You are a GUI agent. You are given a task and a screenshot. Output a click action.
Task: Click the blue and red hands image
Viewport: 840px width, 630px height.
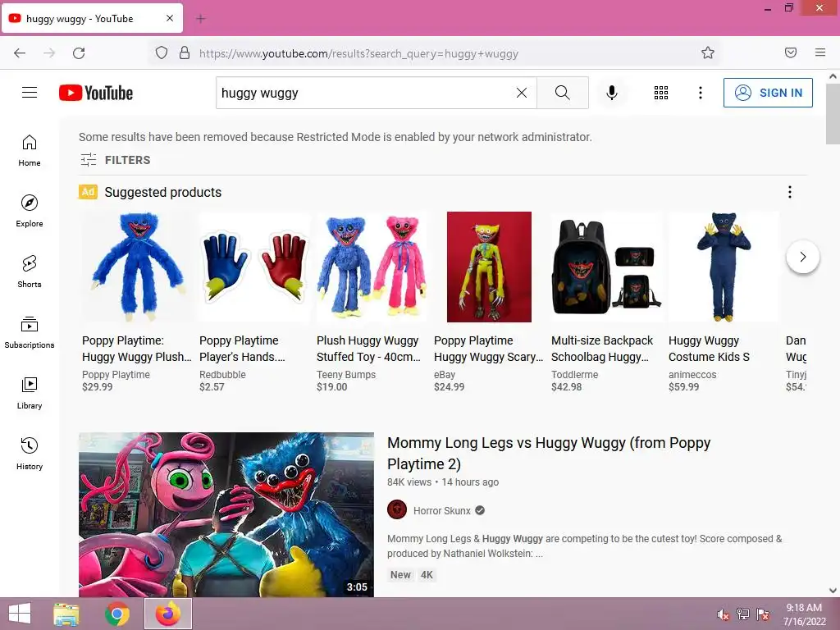point(254,267)
